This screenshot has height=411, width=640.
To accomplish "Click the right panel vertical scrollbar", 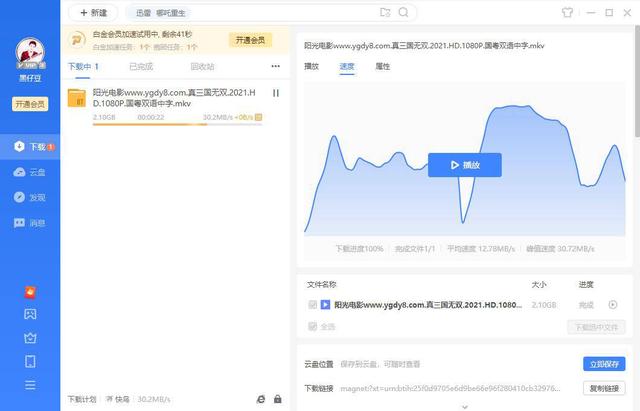I will click(637, 82).
